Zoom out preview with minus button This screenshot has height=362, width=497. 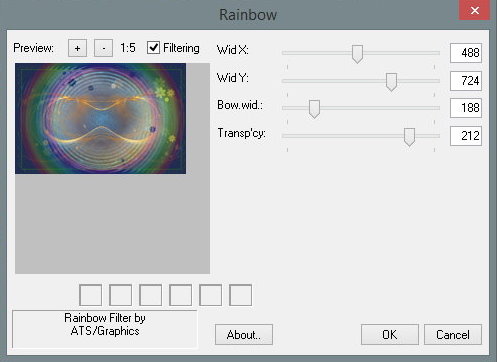click(x=103, y=48)
